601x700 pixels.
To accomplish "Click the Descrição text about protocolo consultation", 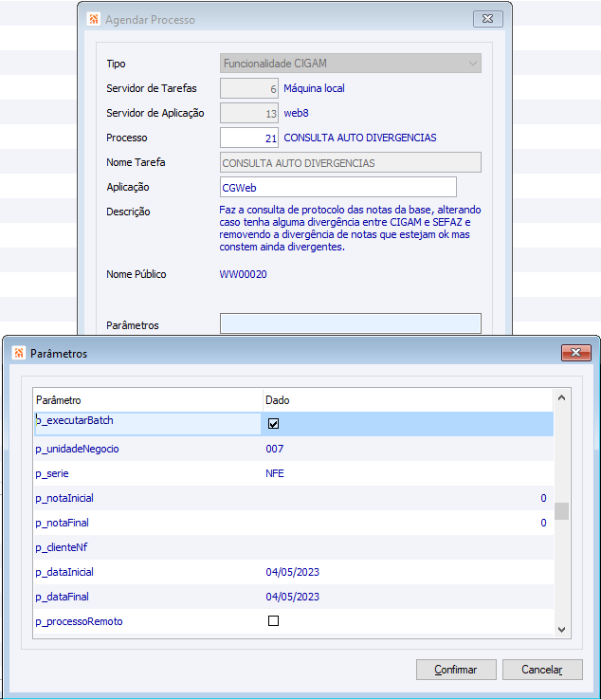I will coord(350,229).
